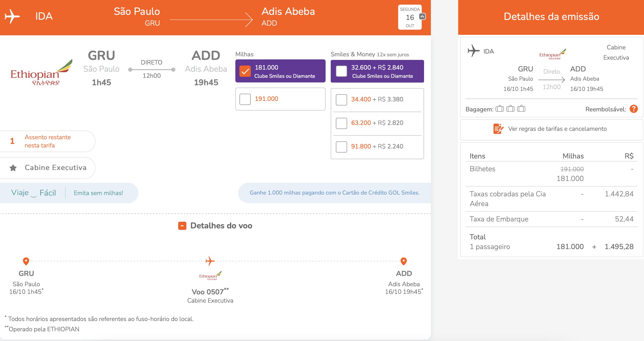Click the São Paulo GRU origin in header

coord(137,17)
